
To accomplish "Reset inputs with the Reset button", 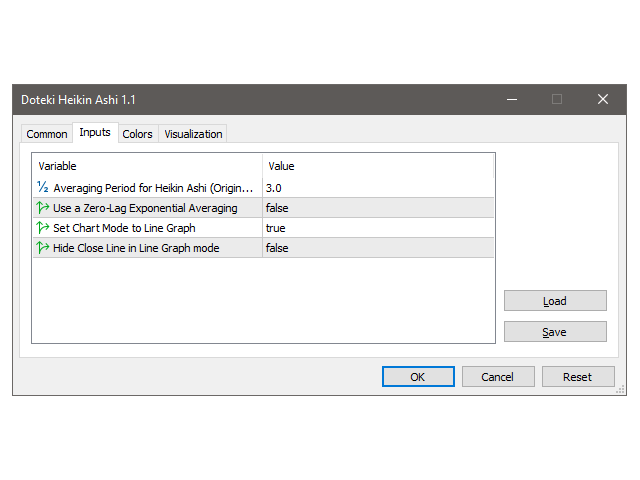I will tap(578, 376).
